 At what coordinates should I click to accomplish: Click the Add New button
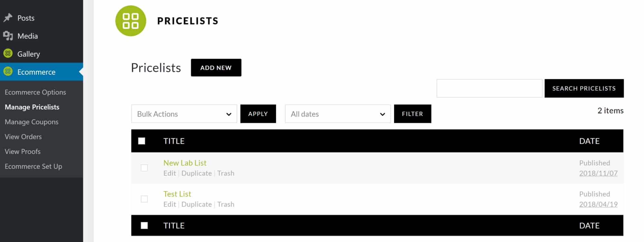click(216, 68)
